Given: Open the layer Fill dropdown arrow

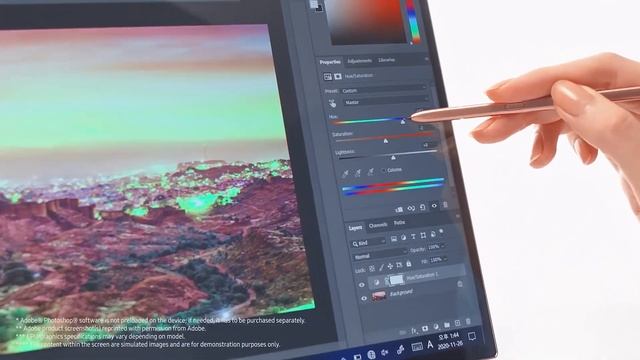Looking at the screenshot, I should tap(445, 259).
